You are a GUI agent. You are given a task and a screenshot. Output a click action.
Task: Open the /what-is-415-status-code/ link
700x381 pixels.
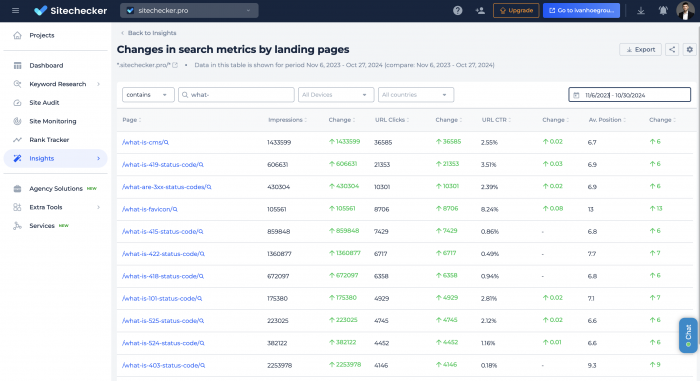coord(160,232)
